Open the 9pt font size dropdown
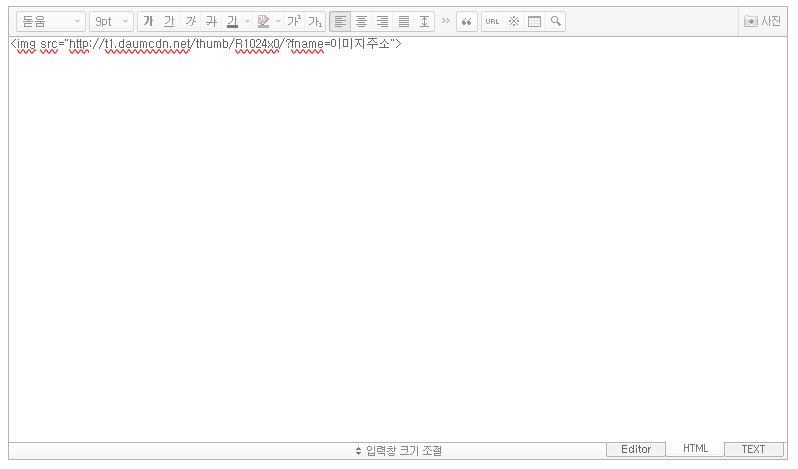Image resolution: width=798 pixels, height=469 pixels. 111,21
